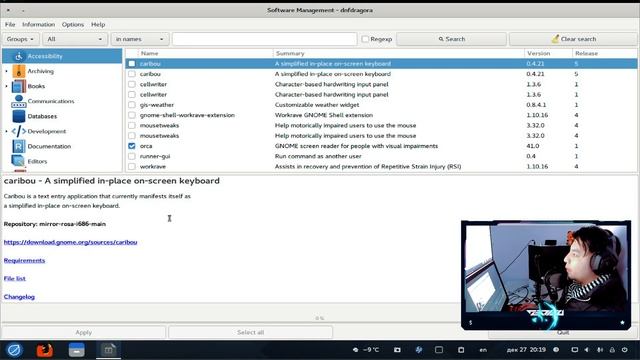Open the clipboard tray icon
This screenshot has width=640, height=360.
(x=461, y=350)
